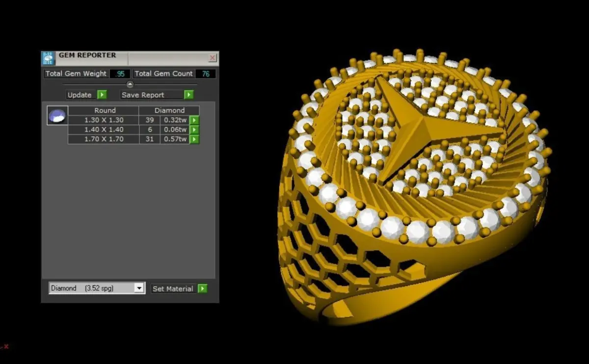
Task: Close the Gem Reporter window
Action: (x=213, y=58)
